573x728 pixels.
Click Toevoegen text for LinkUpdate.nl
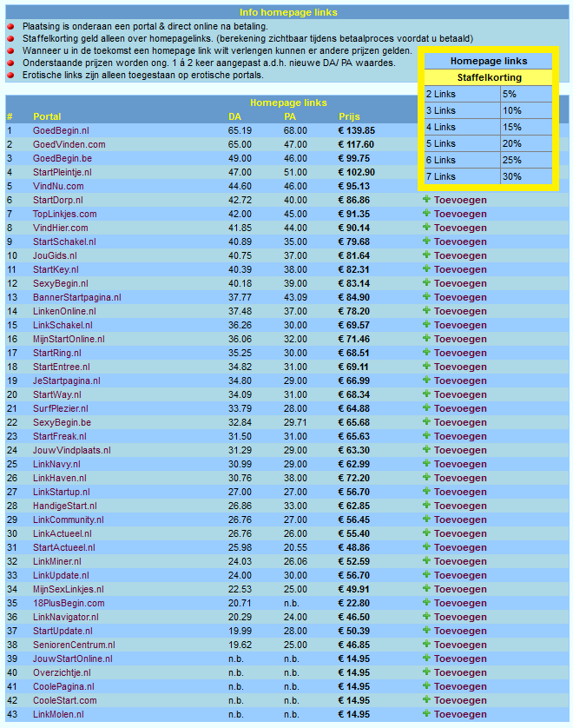(x=460, y=575)
